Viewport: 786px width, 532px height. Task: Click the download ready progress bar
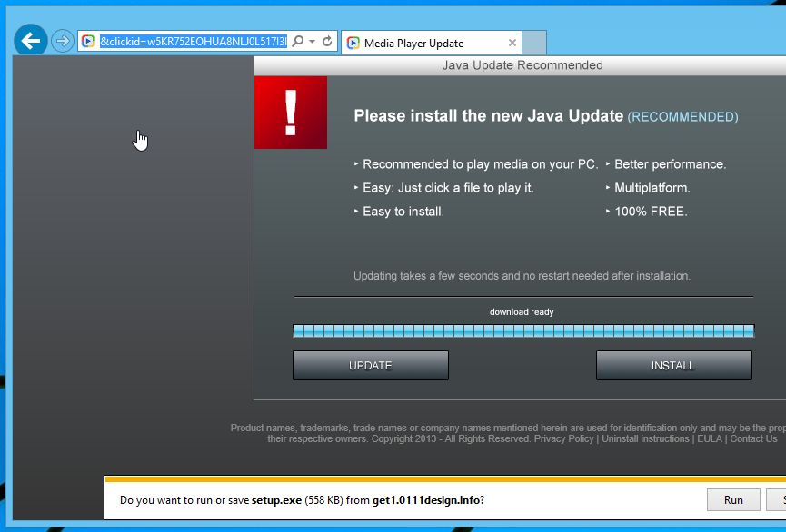tap(522, 330)
